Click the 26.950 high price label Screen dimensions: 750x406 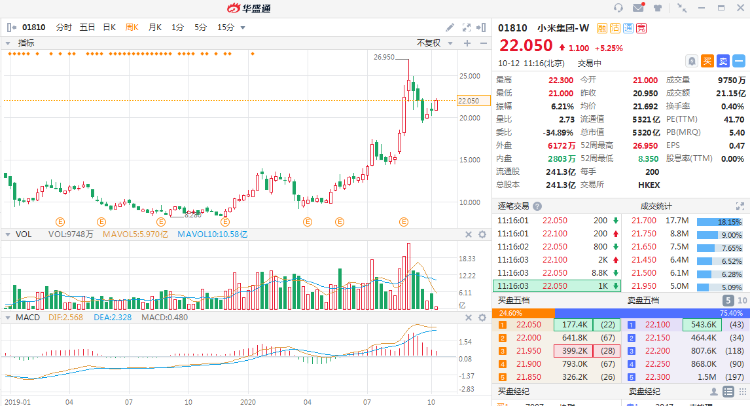(x=384, y=57)
